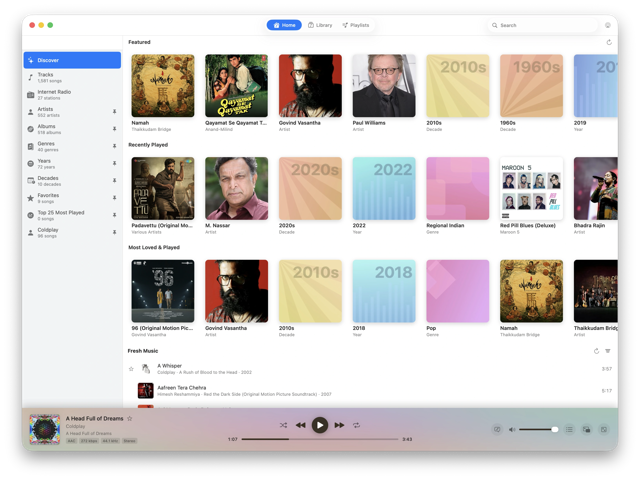Screen dimensions: 640x480
Task: Click the Genres sidebar icon
Action: 31,147
